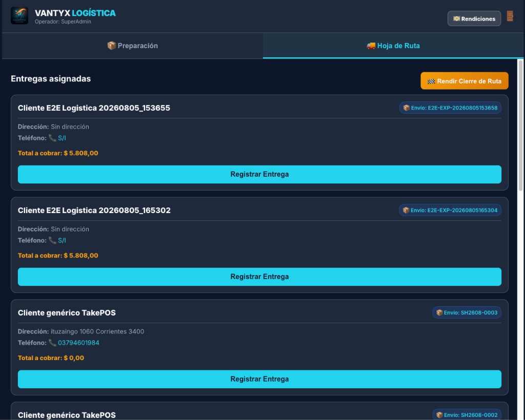Register delivery for shipment SH2608-0003
525x420 pixels.
(259, 379)
